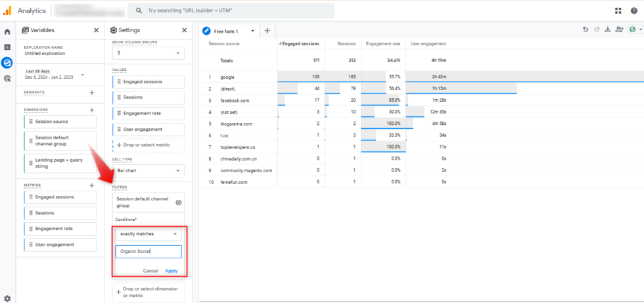644x303 pixels.
Task: Remove the Session default channel group filter
Action: (x=178, y=202)
